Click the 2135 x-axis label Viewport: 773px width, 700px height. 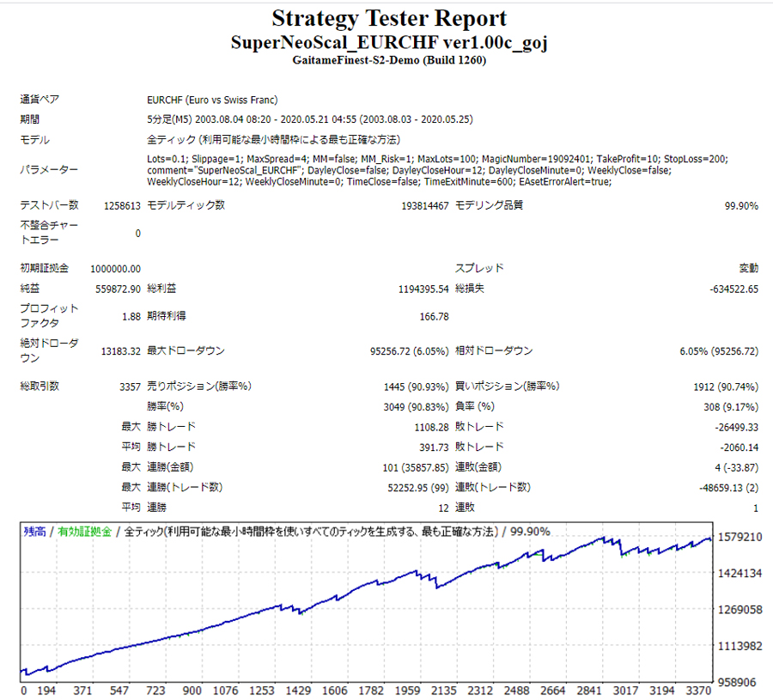pyautogui.click(x=444, y=691)
